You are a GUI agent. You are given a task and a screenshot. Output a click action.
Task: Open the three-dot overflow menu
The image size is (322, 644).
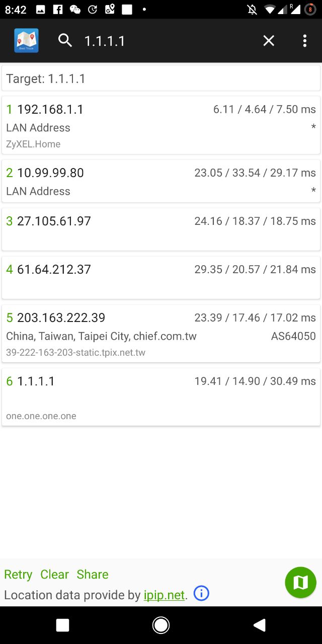pyautogui.click(x=304, y=41)
